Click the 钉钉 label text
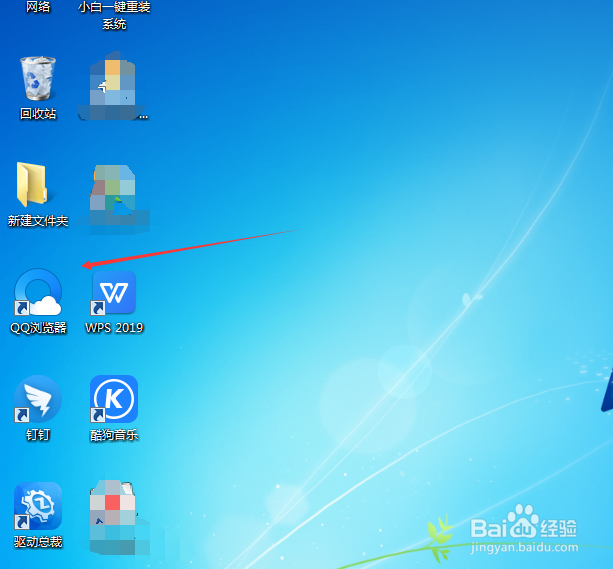The width and height of the screenshot is (613, 569). 38,434
